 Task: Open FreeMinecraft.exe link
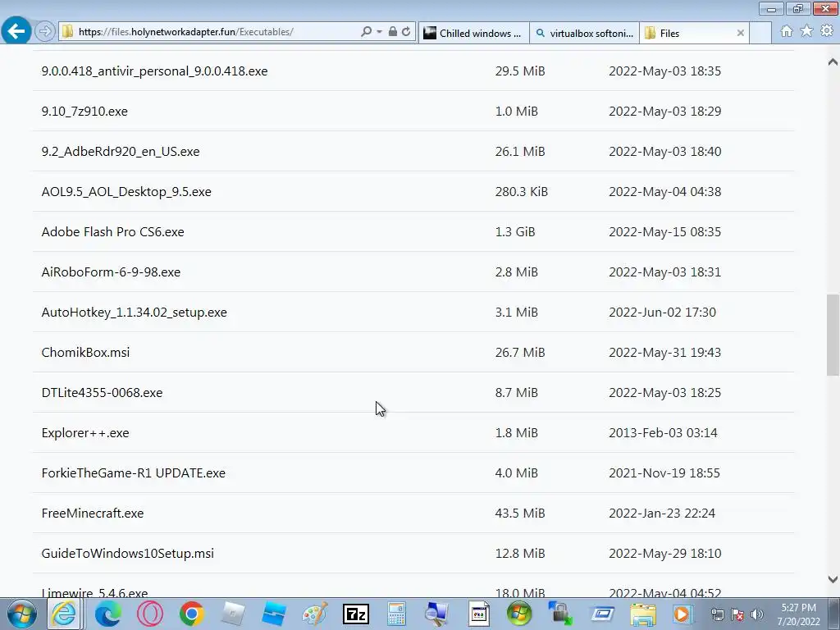coord(93,514)
